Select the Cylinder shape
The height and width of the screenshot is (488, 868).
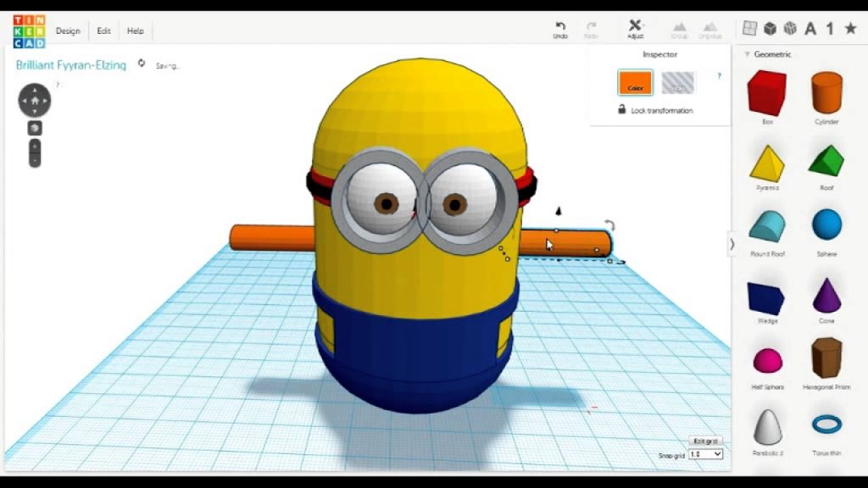click(825, 93)
